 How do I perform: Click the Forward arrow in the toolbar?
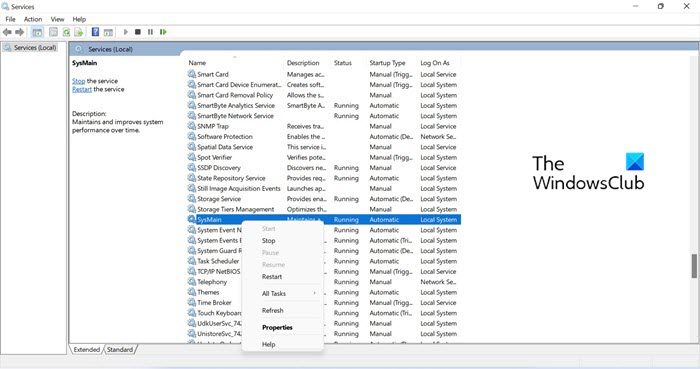[19, 32]
